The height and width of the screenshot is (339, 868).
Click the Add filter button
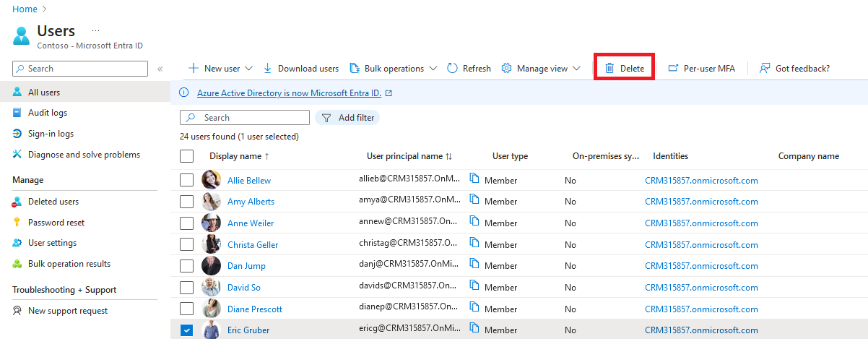tap(347, 118)
